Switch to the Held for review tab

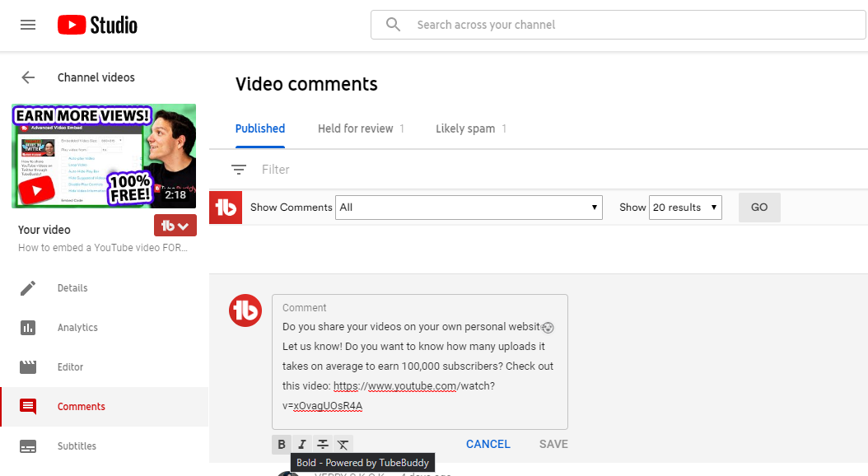click(x=361, y=128)
